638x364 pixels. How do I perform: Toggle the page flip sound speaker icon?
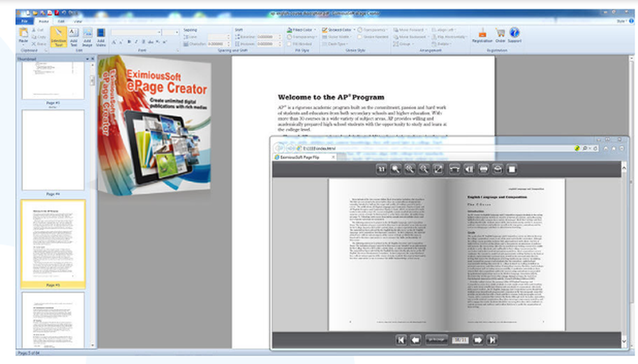[469, 169]
